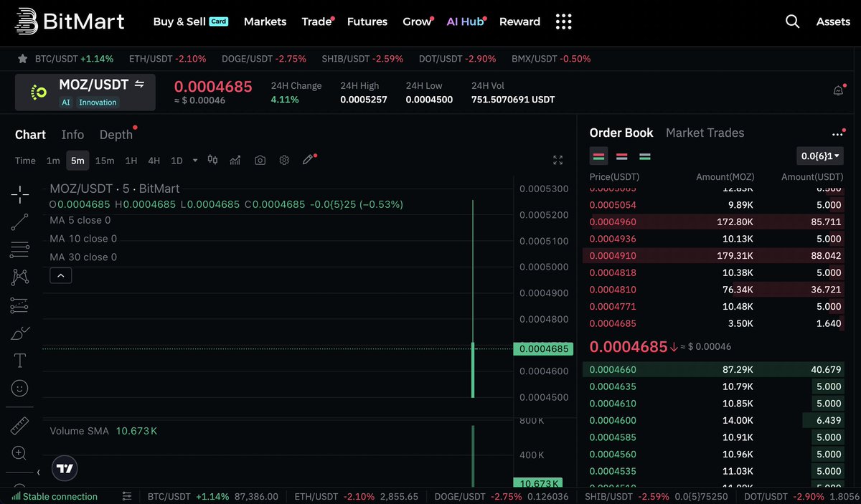The height and width of the screenshot is (504, 861).
Task: Switch to the Chart tab
Action: tap(30, 135)
